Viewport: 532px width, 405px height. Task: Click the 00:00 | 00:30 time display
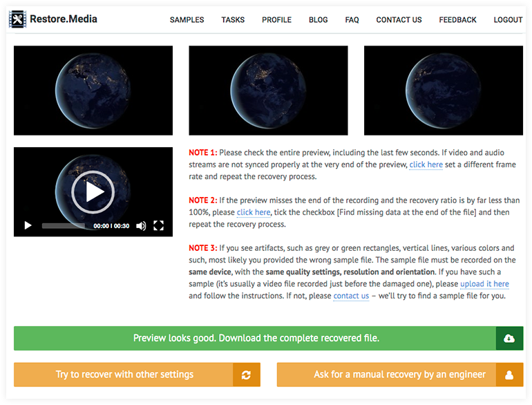(111, 226)
